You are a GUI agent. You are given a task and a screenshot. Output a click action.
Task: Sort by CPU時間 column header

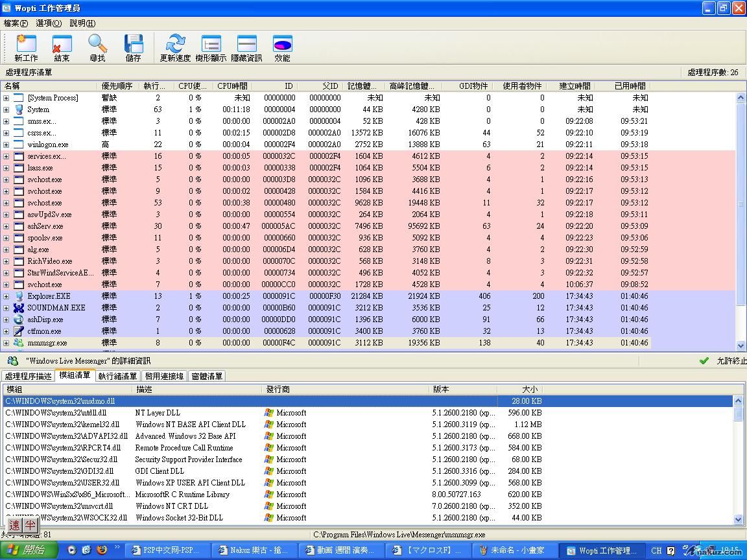click(233, 86)
